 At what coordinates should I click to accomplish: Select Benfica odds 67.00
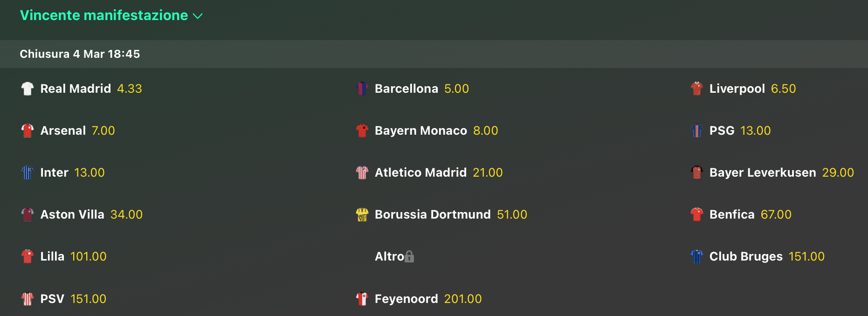(776, 214)
